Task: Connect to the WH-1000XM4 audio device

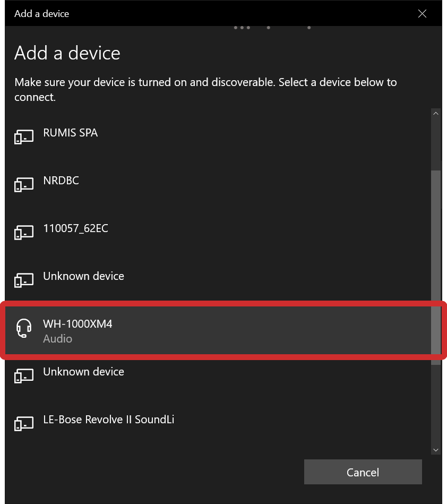Action: click(78, 324)
